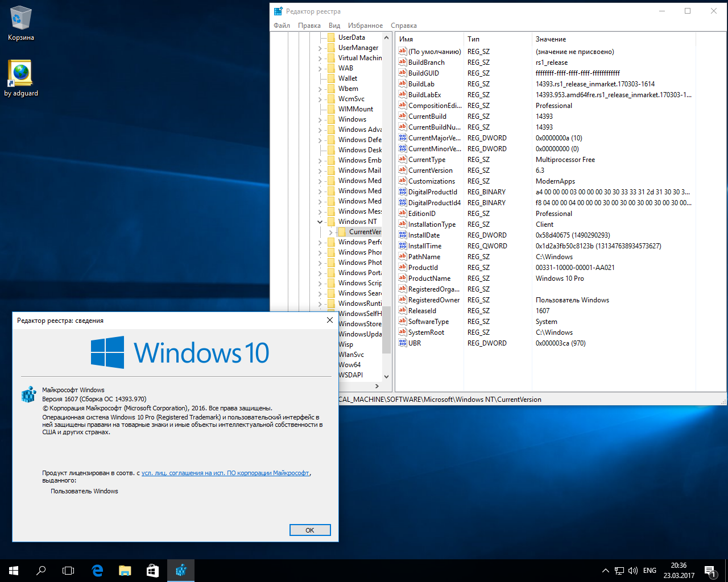Click the Значение column header
The width and height of the screenshot is (728, 582).
pyautogui.click(x=614, y=39)
